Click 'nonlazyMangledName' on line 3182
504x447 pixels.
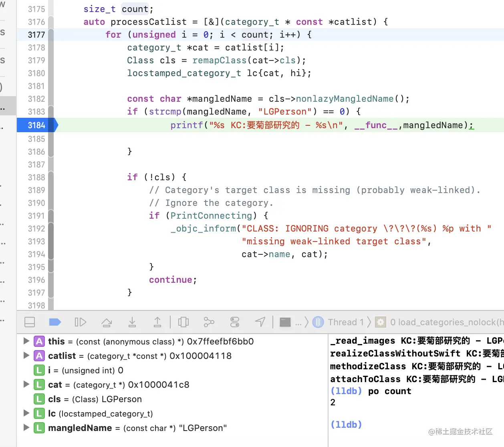point(345,99)
